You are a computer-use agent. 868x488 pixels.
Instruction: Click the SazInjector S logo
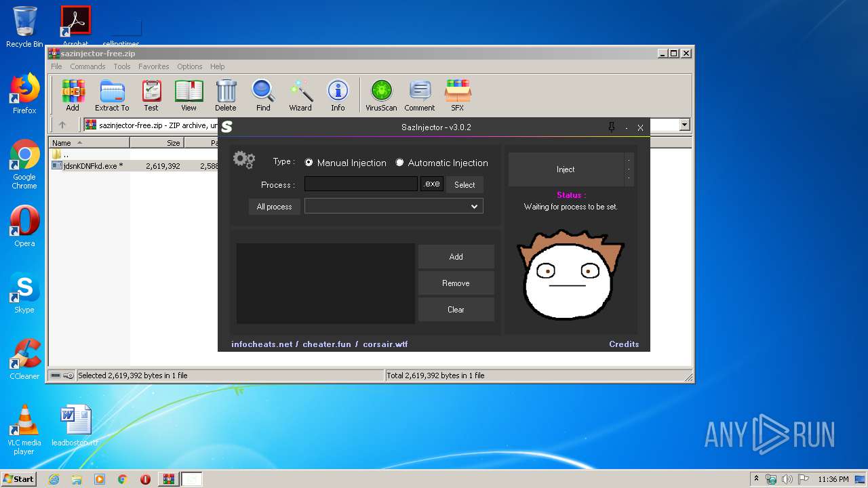pos(226,127)
